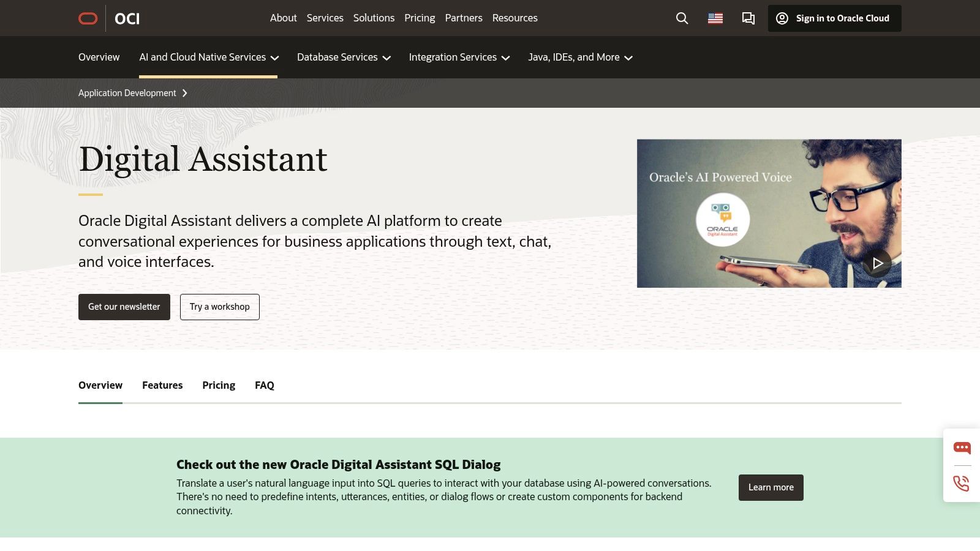Open the Partners menu item
The image size is (980, 551).
464,18
